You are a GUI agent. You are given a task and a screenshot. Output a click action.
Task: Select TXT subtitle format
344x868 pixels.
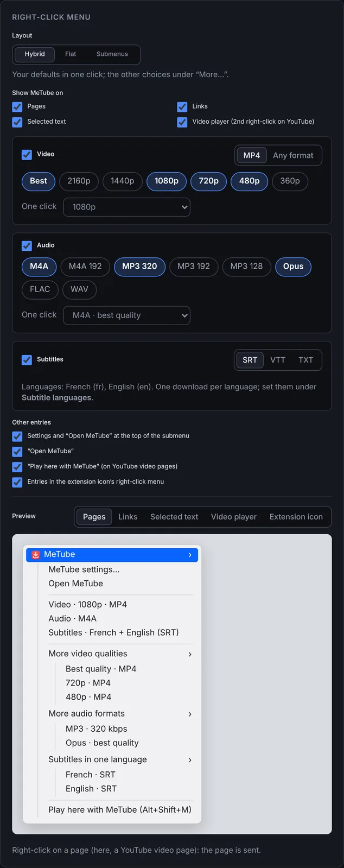[306, 360]
